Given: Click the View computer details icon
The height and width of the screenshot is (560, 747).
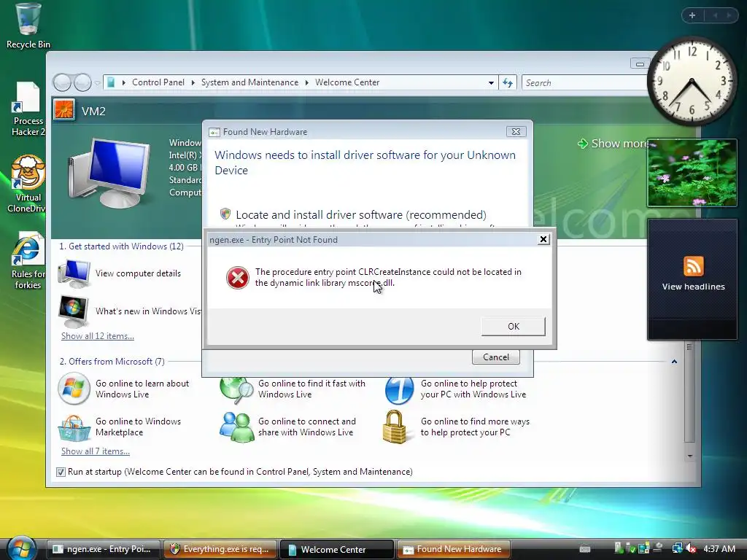Looking at the screenshot, I should [74, 274].
